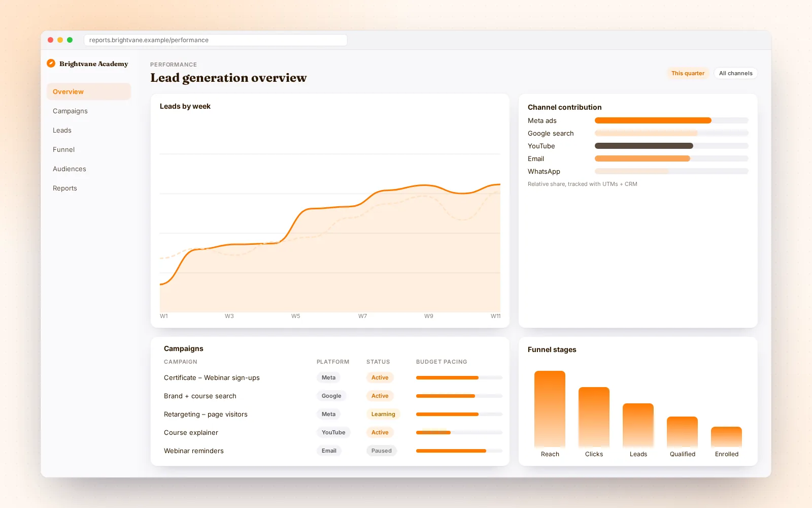This screenshot has height=508, width=812.
Task: Click the BUDGET PACING column header
Action: point(442,362)
